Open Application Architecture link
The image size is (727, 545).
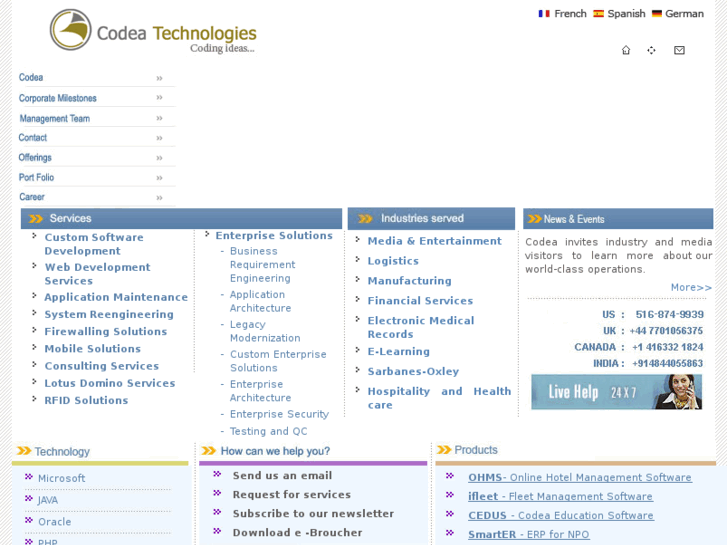260,301
